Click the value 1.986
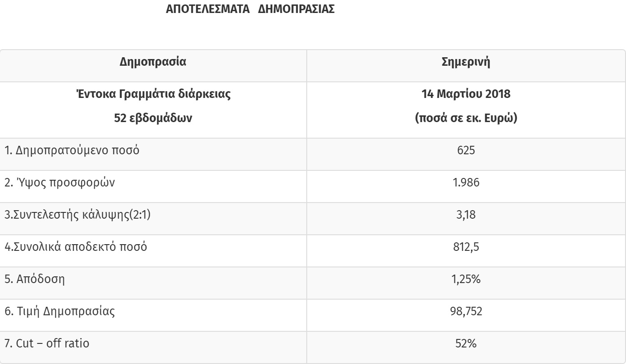This screenshot has height=364, width=626. tap(466, 182)
